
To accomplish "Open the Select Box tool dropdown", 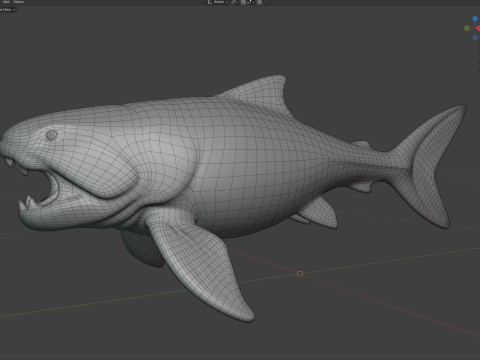I will pos(7,10).
